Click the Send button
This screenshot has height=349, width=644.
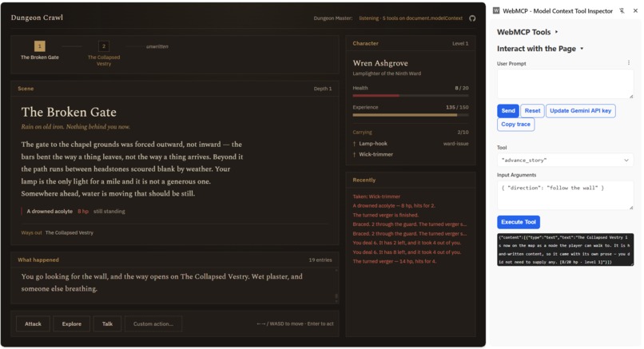coord(508,111)
